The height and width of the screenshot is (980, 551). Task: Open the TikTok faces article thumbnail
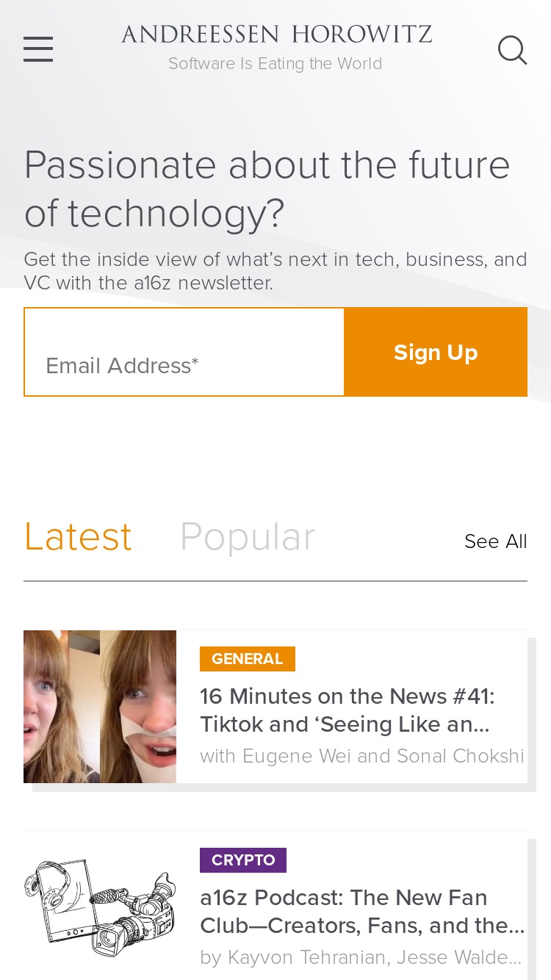coord(100,707)
